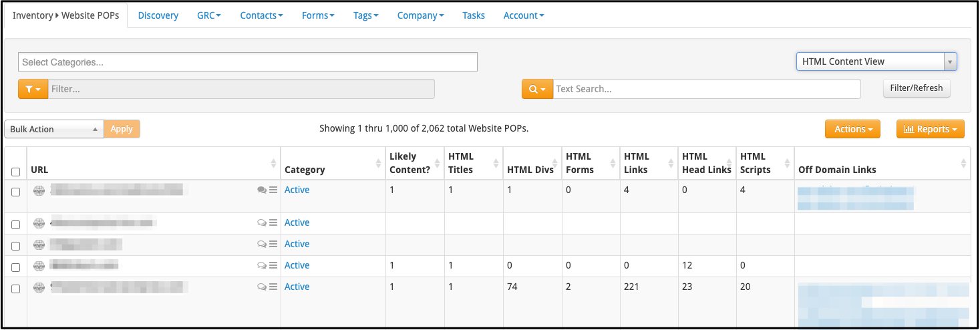The width and height of the screenshot is (980, 330).
Task: Click the Apply button next to Bulk Action
Action: point(122,129)
